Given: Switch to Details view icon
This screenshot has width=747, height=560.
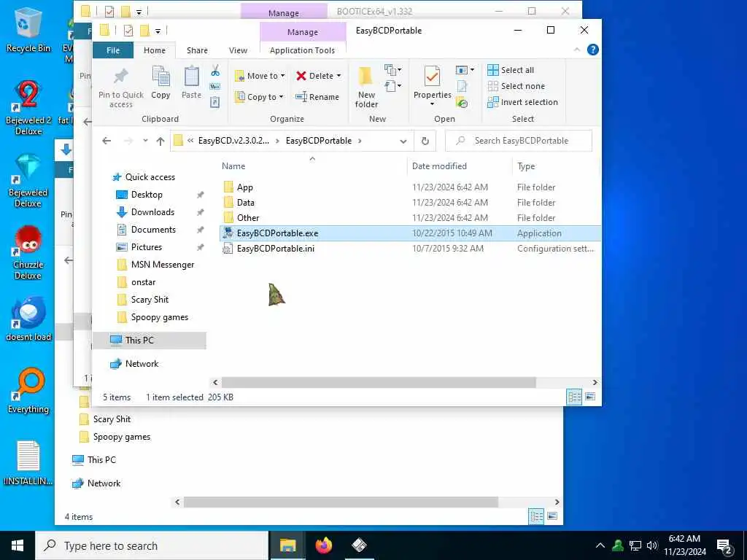Looking at the screenshot, I should 575,397.
